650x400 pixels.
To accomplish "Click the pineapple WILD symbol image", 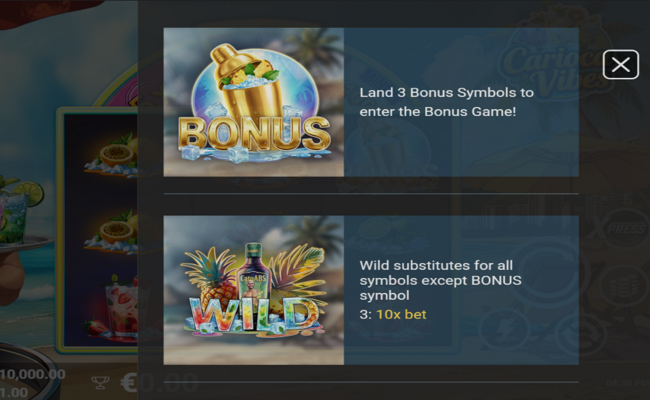I will point(254,290).
